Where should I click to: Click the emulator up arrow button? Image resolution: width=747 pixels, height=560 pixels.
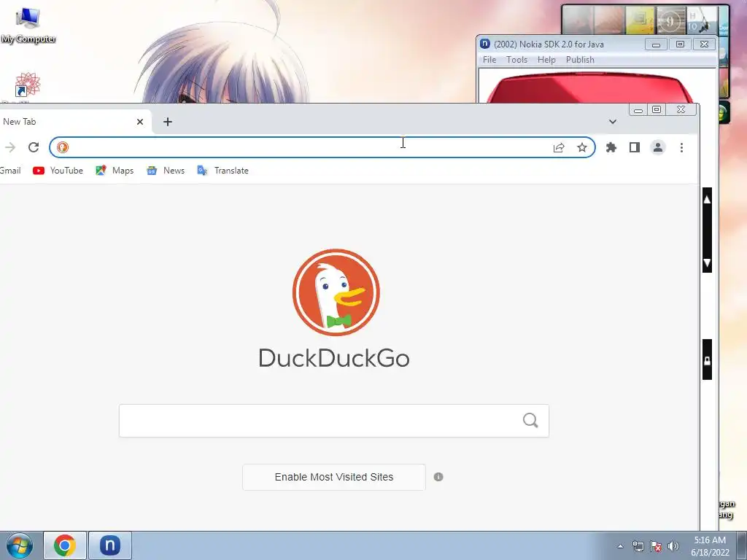click(x=708, y=200)
